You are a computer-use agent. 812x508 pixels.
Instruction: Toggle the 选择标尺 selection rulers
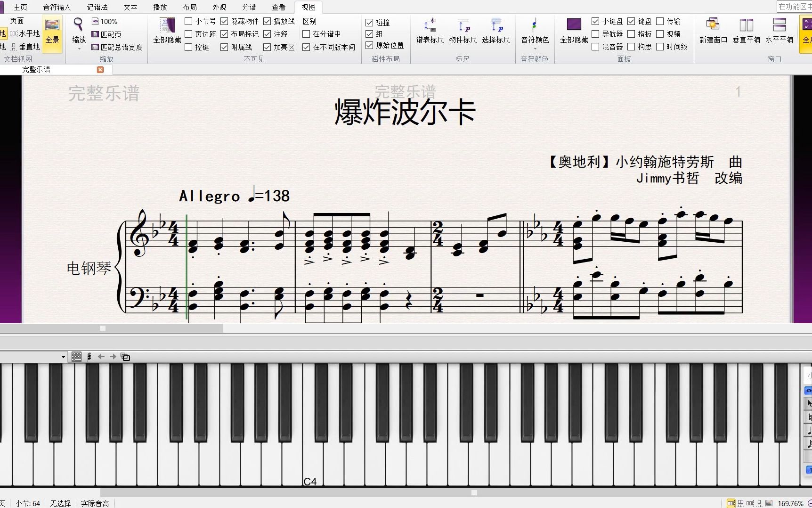[x=496, y=31]
